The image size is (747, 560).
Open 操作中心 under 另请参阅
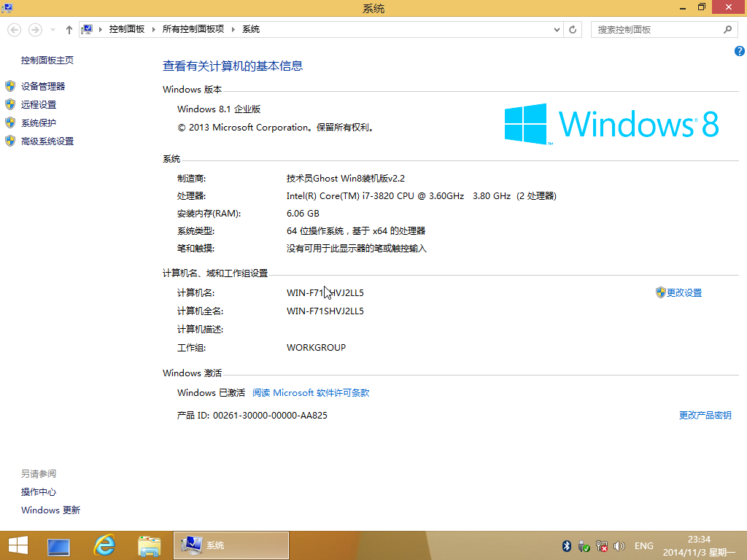39,492
